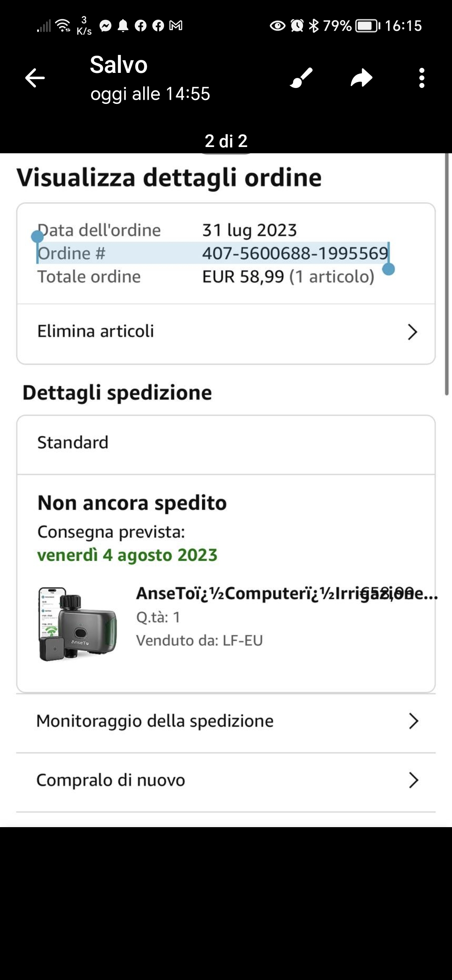This screenshot has width=452, height=980.
Task: Click the left text selection handle
Action: [x=37, y=237]
